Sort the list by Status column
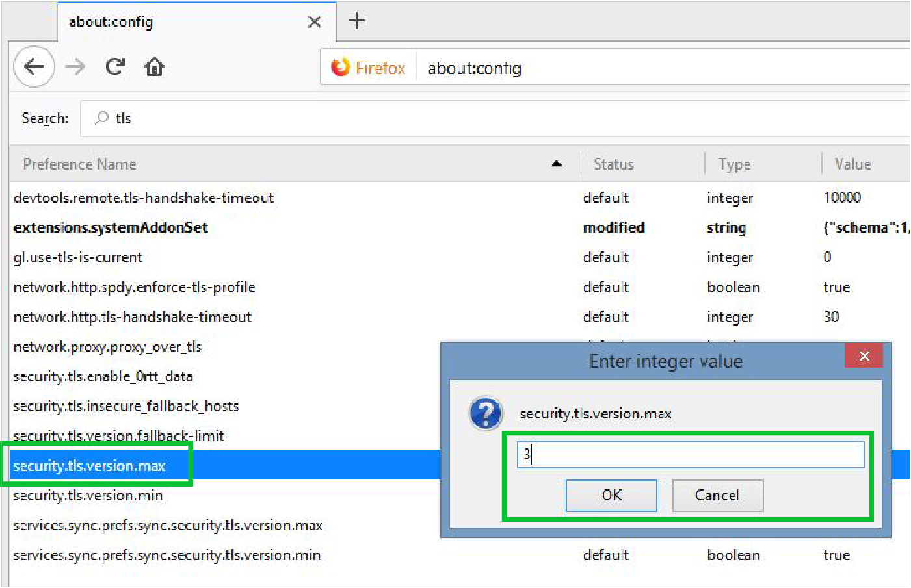Viewport: 911px width, 588px height. 614,164
